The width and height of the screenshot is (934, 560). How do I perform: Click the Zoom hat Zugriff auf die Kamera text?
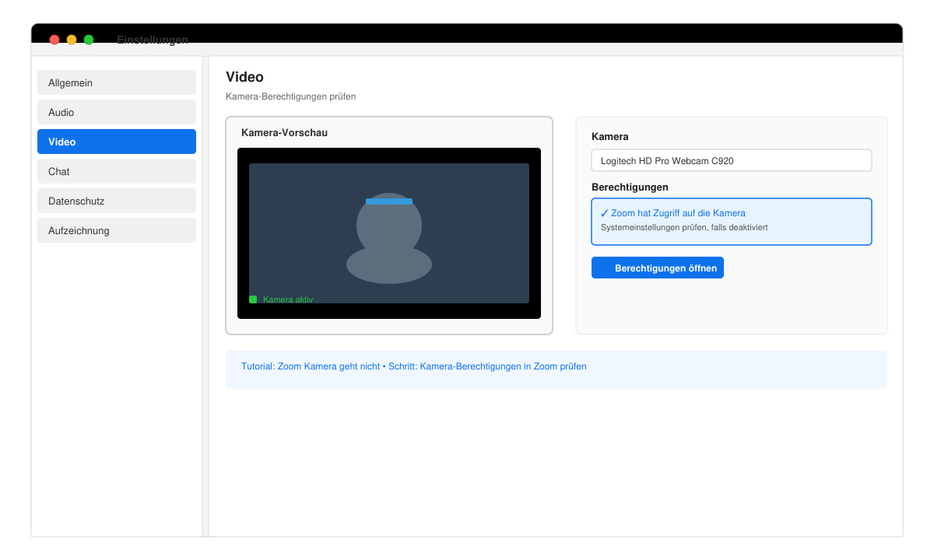pos(678,213)
